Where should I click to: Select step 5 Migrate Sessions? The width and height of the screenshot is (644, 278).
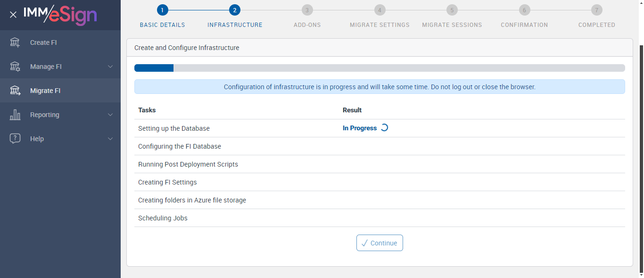(x=452, y=10)
